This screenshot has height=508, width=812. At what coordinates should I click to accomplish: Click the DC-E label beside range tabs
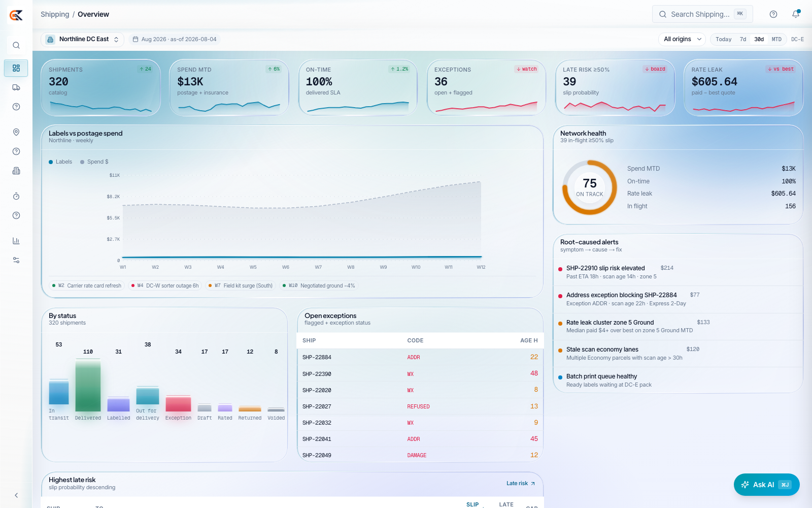click(797, 39)
